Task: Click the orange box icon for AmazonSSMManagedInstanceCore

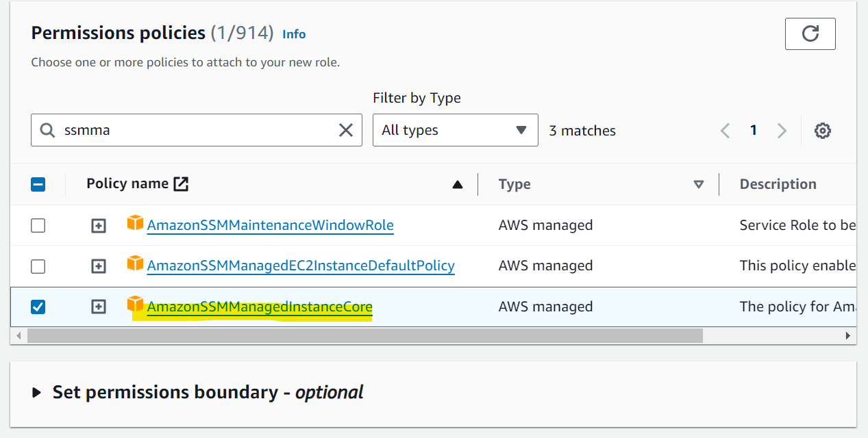Action: 136,305
